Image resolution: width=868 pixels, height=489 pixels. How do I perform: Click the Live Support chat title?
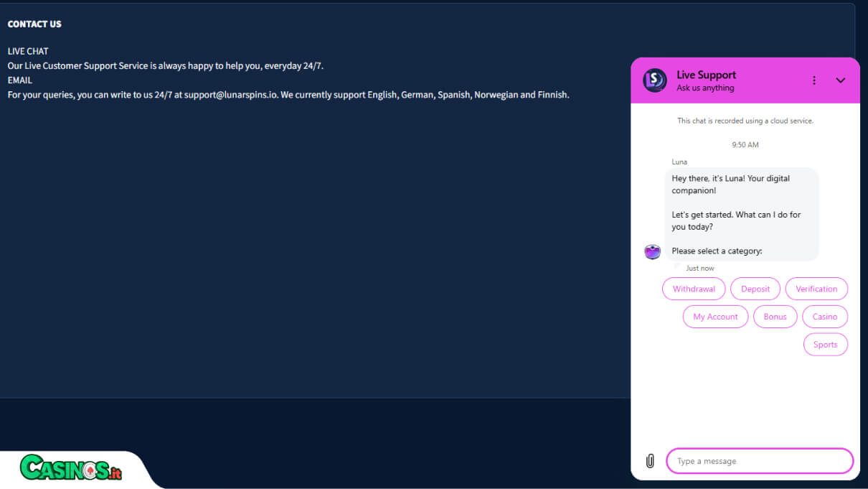click(706, 75)
